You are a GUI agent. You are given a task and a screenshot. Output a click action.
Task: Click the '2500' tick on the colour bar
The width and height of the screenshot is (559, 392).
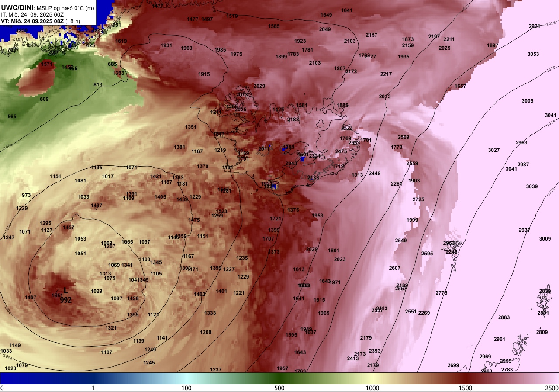tap(552, 388)
